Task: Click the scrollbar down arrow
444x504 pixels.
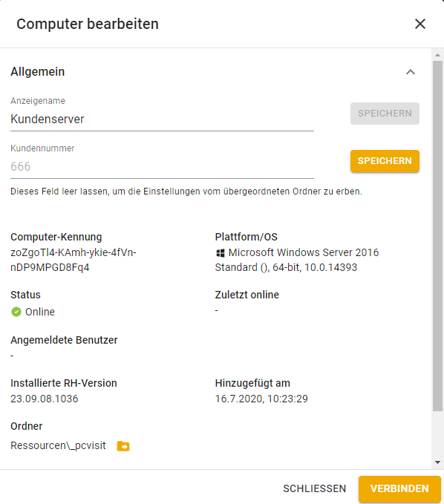Action: pos(437,462)
